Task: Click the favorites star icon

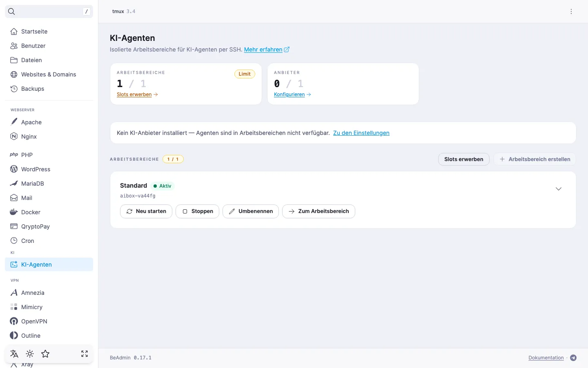Action: click(x=45, y=354)
